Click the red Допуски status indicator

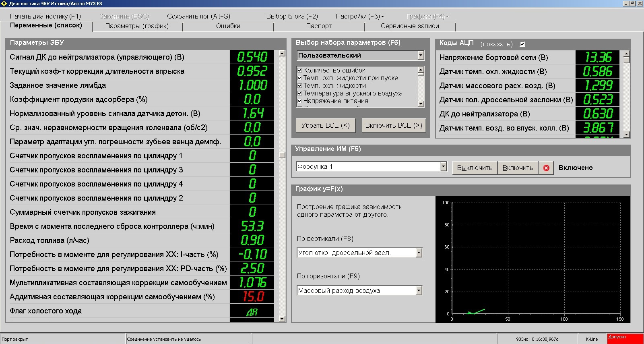coord(625,338)
